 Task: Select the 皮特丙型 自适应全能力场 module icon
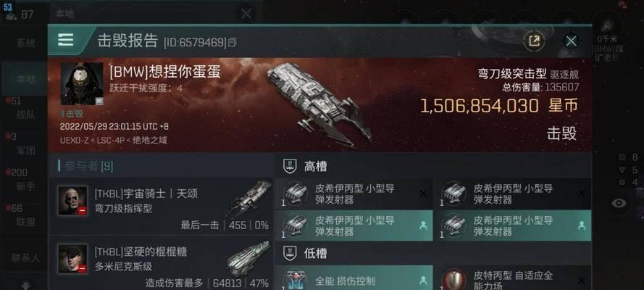pos(453,281)
